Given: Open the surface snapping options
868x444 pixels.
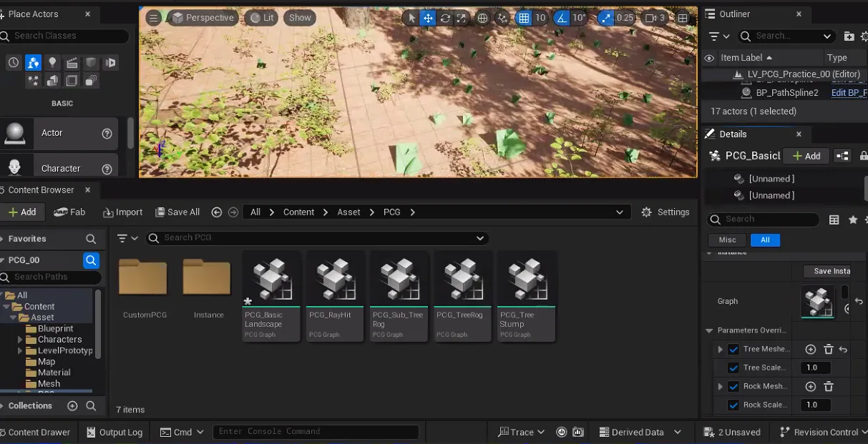Looking at the screenshot, I should coord(502,19).
